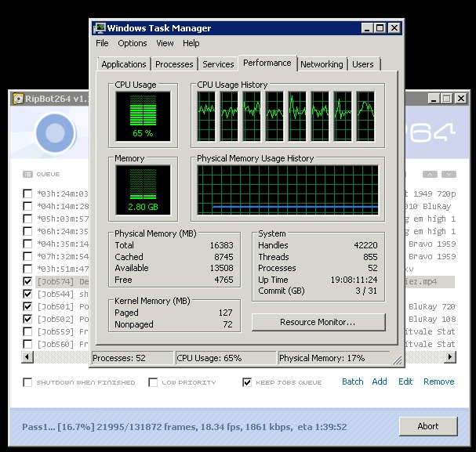This screenshot has height=452, width=476.
Task: Click the Handles value 42220
Action: pos(365,245)
